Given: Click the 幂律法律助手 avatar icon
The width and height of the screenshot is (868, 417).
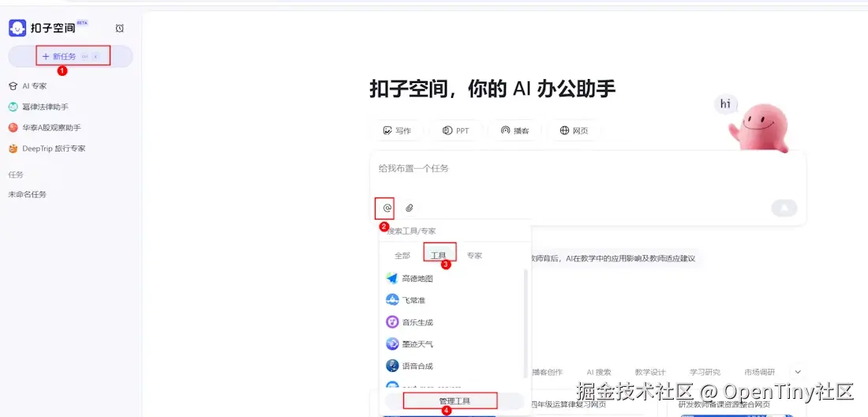Looking at the screenshot, I should 13,107.
